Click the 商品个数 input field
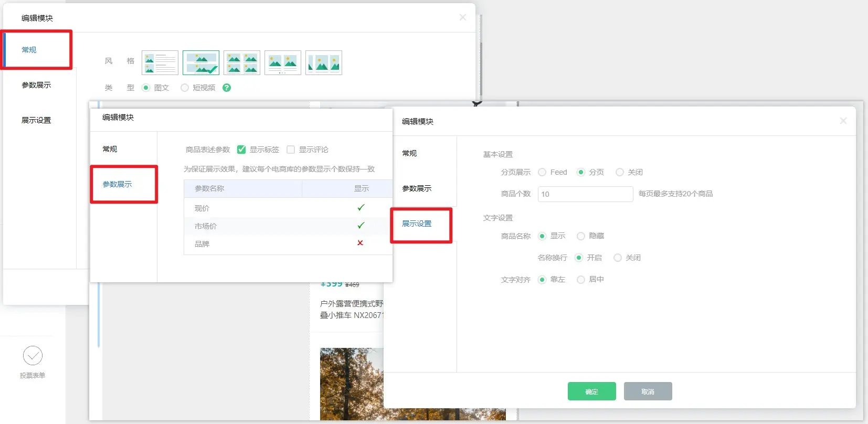The width and height of the screenshot is (868, 424). pyautogui.click(x=585, y=194)
